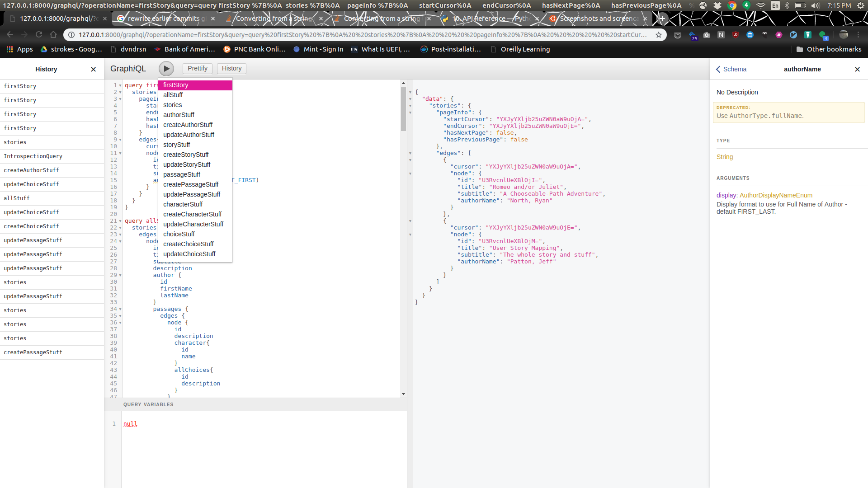Collapse query firstStory fold arrow on line 1
This screenshot has height=488, width=868.
120,85
